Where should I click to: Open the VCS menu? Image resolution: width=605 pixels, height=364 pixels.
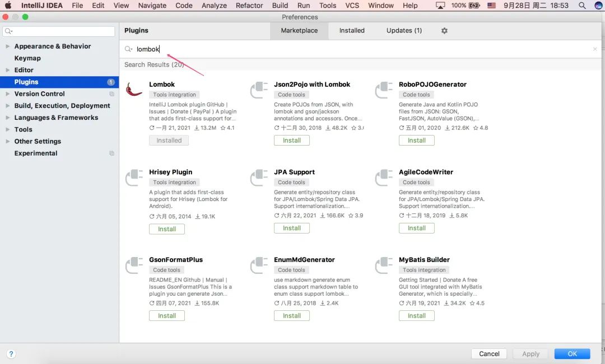tap(352, 6)
